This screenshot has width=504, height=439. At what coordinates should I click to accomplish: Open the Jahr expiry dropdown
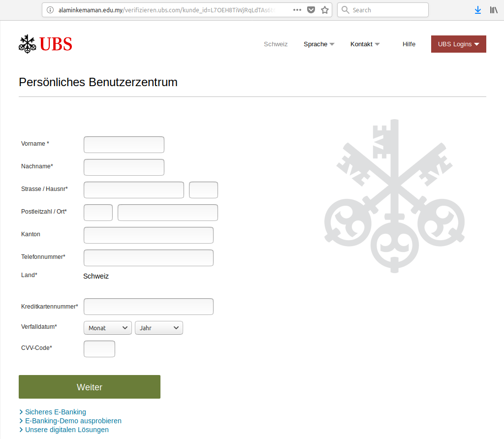[x=159, y=328]
